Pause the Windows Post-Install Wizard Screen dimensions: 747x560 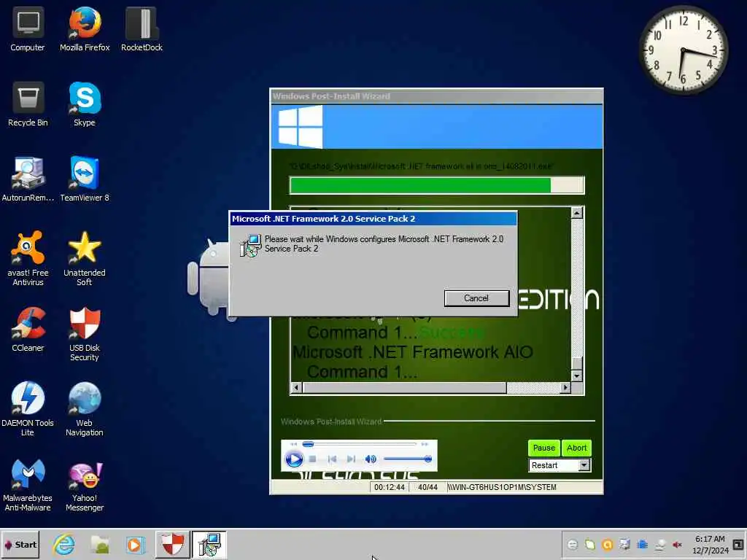tap(543, 448)
